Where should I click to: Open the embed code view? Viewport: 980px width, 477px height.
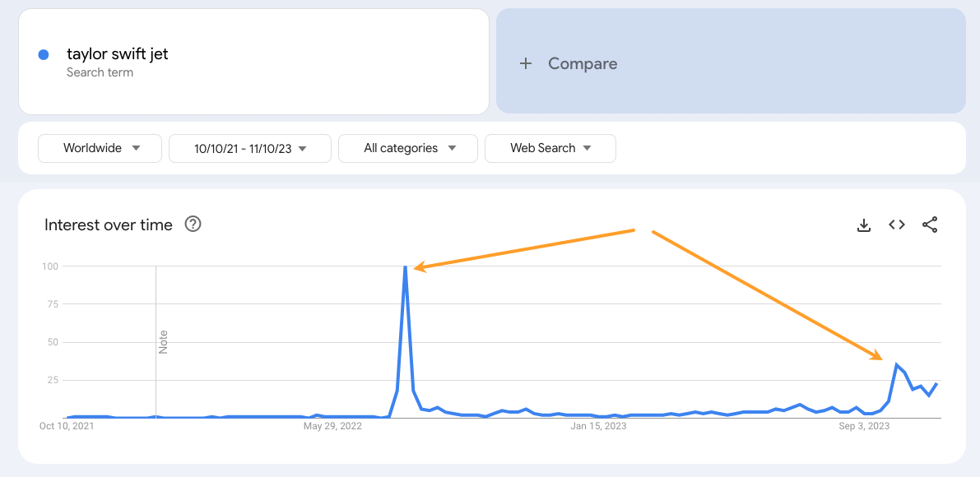896,225
